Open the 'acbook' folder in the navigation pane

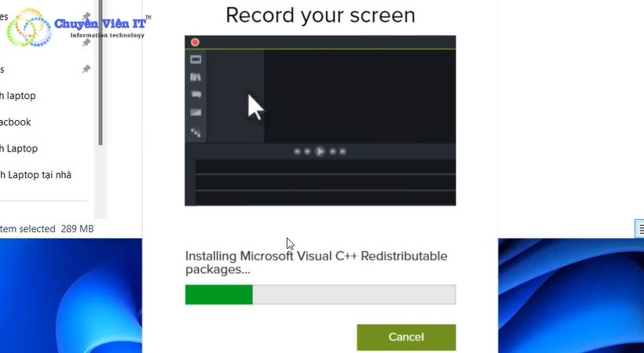(x=16, y=122)
